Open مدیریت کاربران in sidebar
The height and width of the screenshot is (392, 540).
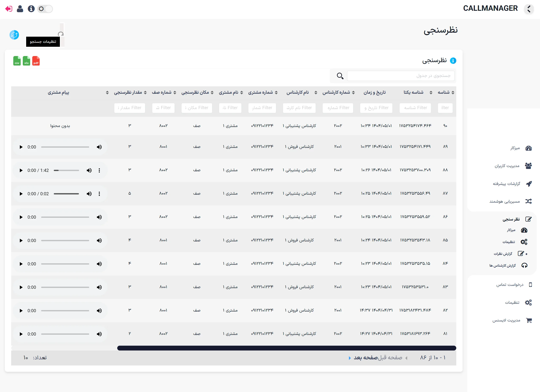pos(507,166)
